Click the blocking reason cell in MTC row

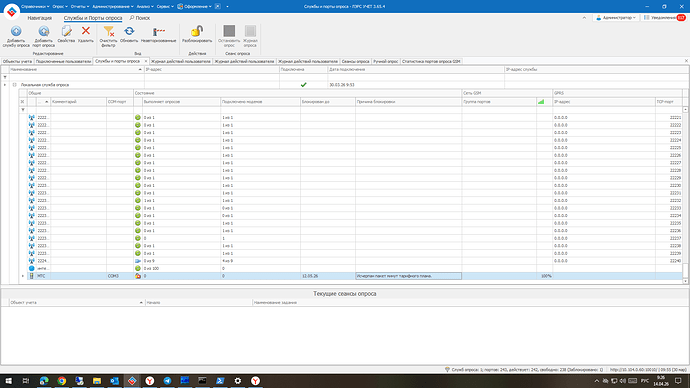tap(408, 276)
